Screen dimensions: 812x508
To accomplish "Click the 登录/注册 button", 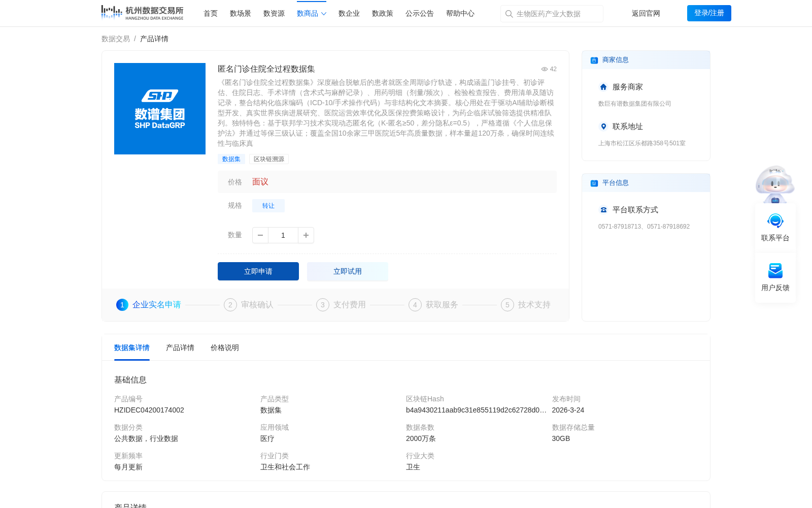I will click(x=709, y=13).
